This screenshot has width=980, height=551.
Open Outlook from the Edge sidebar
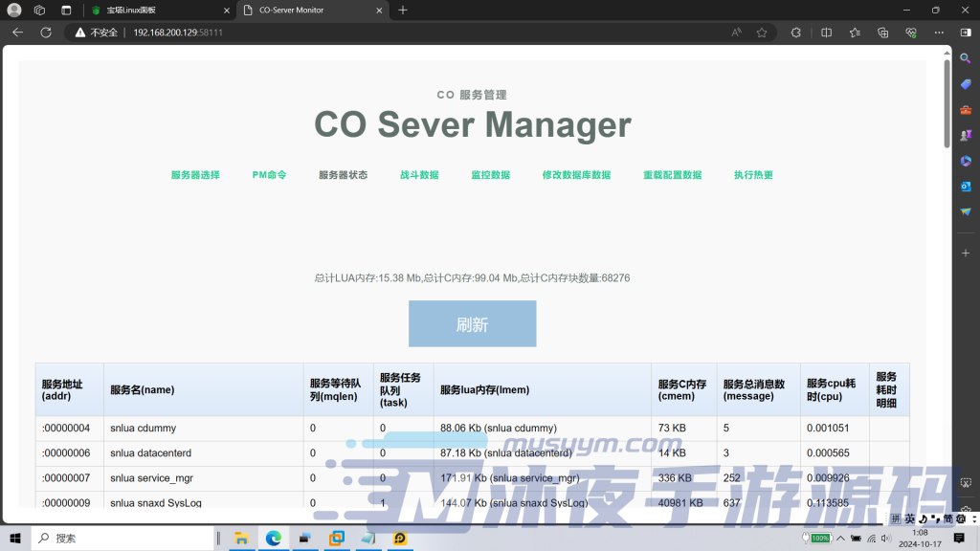coord(968,187)
